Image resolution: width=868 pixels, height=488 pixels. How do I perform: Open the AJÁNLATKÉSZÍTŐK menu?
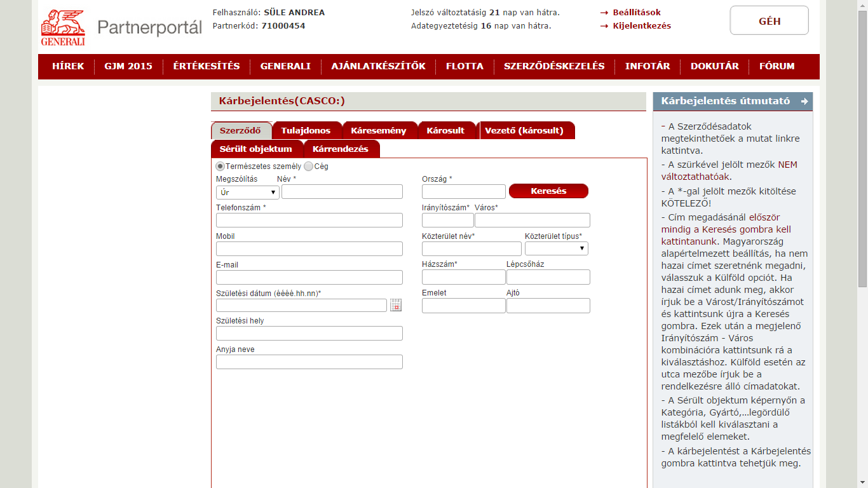click(378, 66)
